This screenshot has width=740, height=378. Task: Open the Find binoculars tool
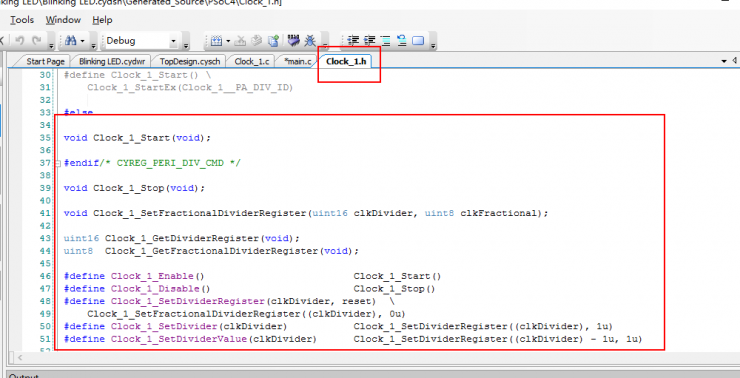tap(71, 41)
